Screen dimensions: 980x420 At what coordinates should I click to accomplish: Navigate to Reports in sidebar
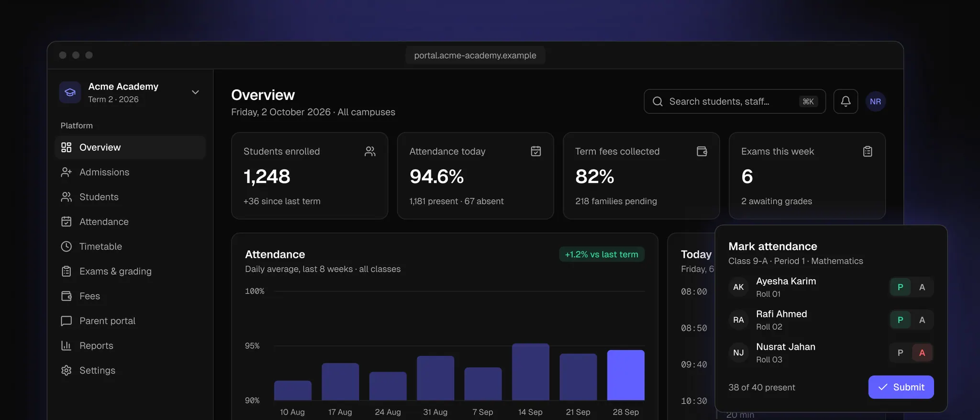[130, 345]
